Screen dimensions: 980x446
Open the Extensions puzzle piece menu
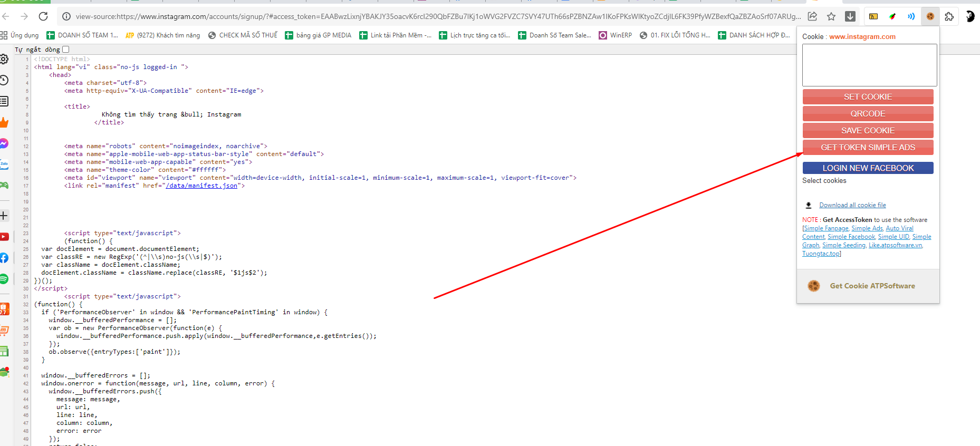[949, 16]
